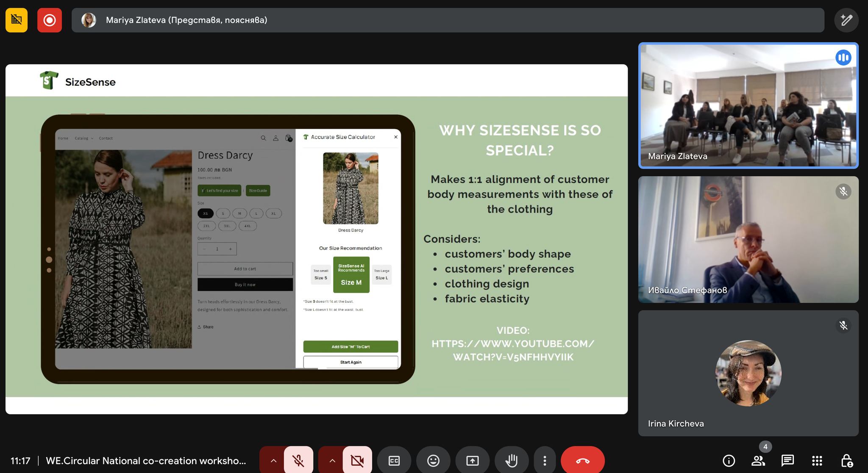Open Catalog dropdown in shop menu
The height and width of the screenshot is (473, 868).
(x=84, y=138)
